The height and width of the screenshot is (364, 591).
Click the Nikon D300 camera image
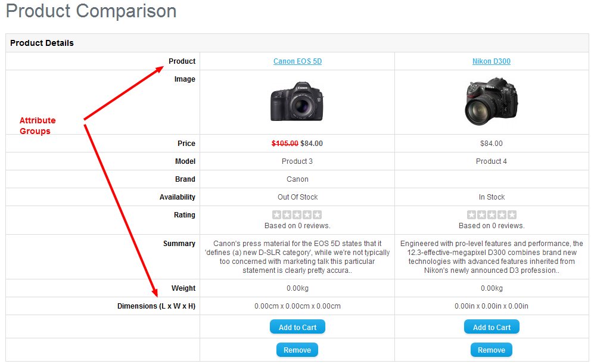tap(492, 102)
